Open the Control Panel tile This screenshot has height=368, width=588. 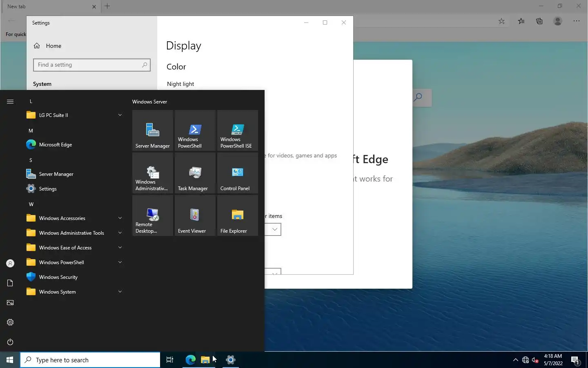(238, 173)
